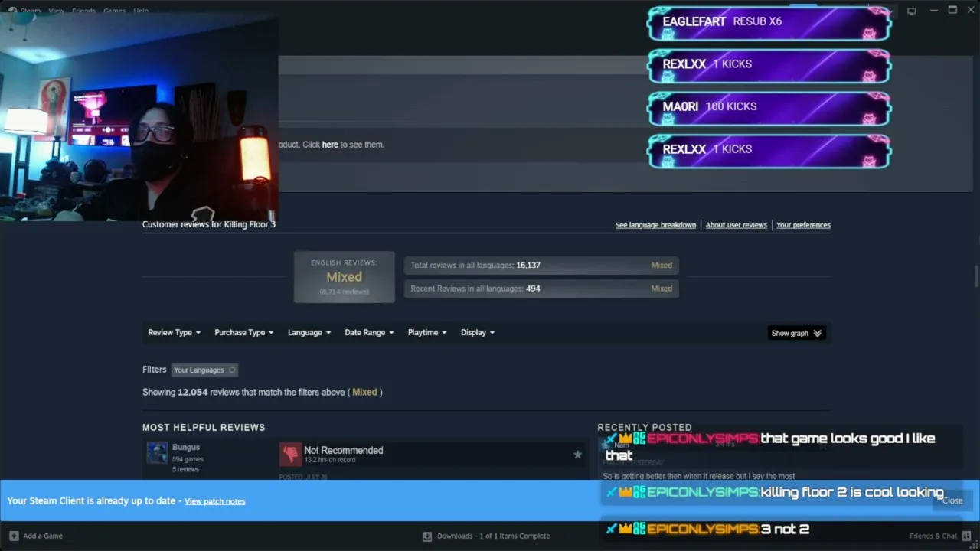Click the "Customer reviews for Killing Floor 3" heading

click(x=209, y=224)
